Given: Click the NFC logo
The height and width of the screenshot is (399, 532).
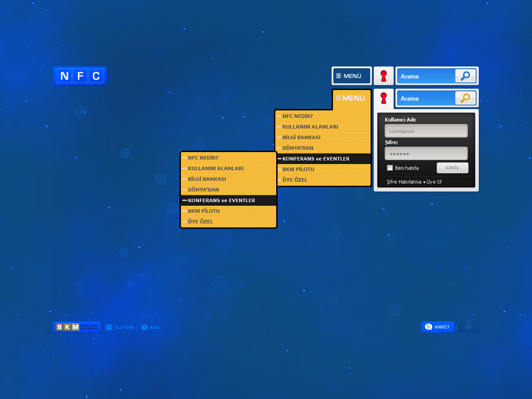Looking at the screenshot, I should [80, 76].
